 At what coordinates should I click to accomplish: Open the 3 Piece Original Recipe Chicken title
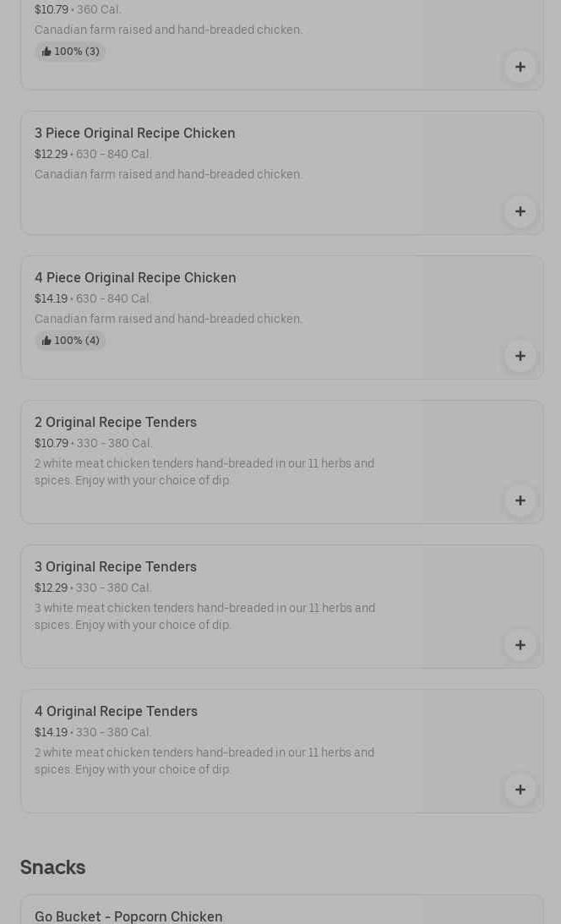[x=135, y=134]
